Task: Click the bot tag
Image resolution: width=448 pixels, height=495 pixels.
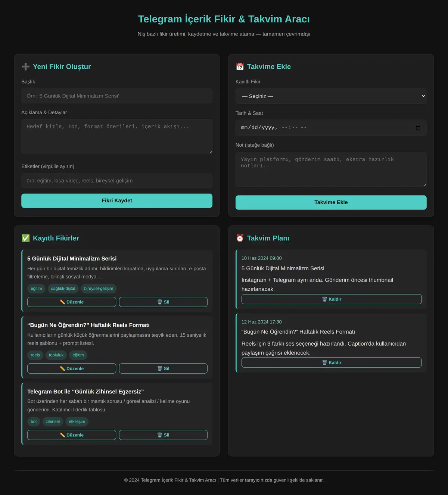Action: point(34,421)
